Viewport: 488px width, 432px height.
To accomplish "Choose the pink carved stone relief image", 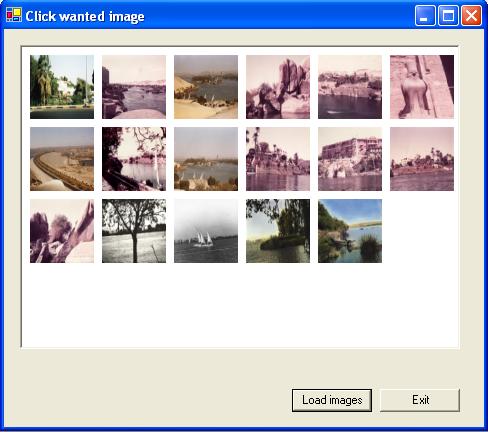I will 422,87.
